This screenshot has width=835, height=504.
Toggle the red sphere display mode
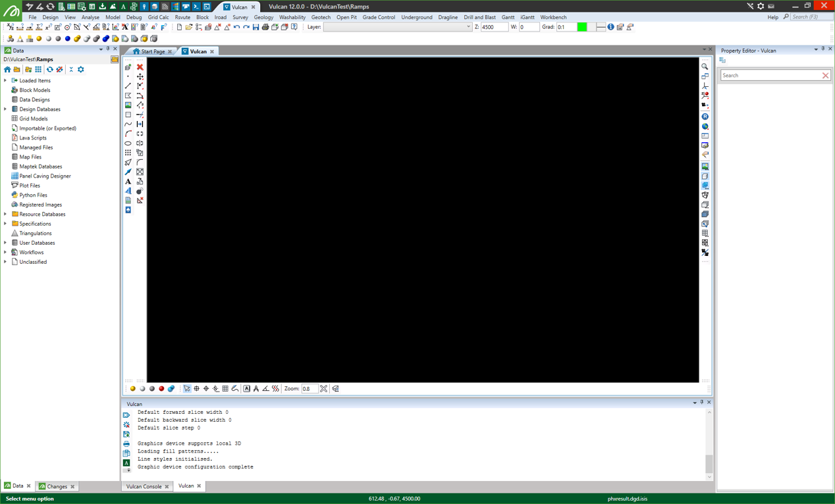pos(161,389)
